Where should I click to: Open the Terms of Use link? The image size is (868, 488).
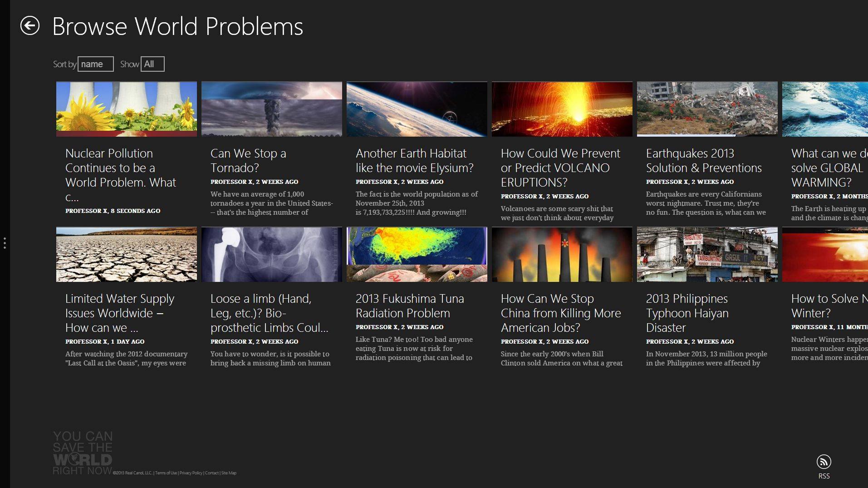pyautogui.click(x=166, y=473)
